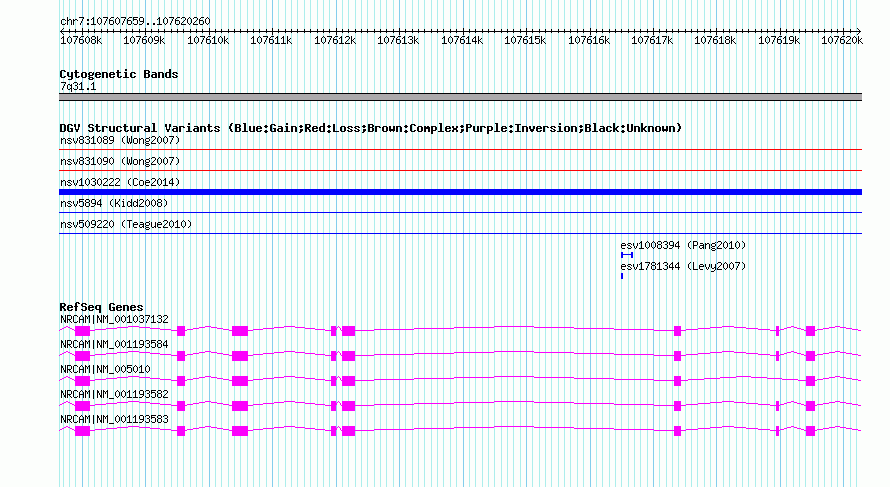Click the 107609k ruler tick label

(x=144, y=40)
